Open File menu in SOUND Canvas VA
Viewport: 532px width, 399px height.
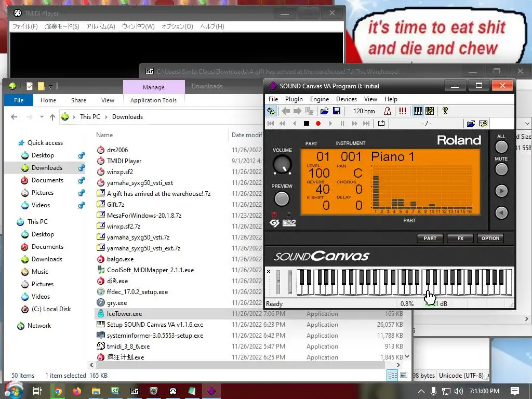click(x=273, y=99)
